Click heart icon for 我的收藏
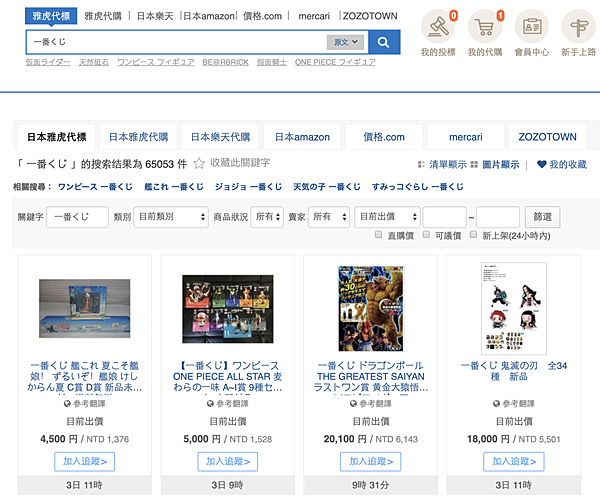Screen dimensions: 600x502 pos(541,165)
